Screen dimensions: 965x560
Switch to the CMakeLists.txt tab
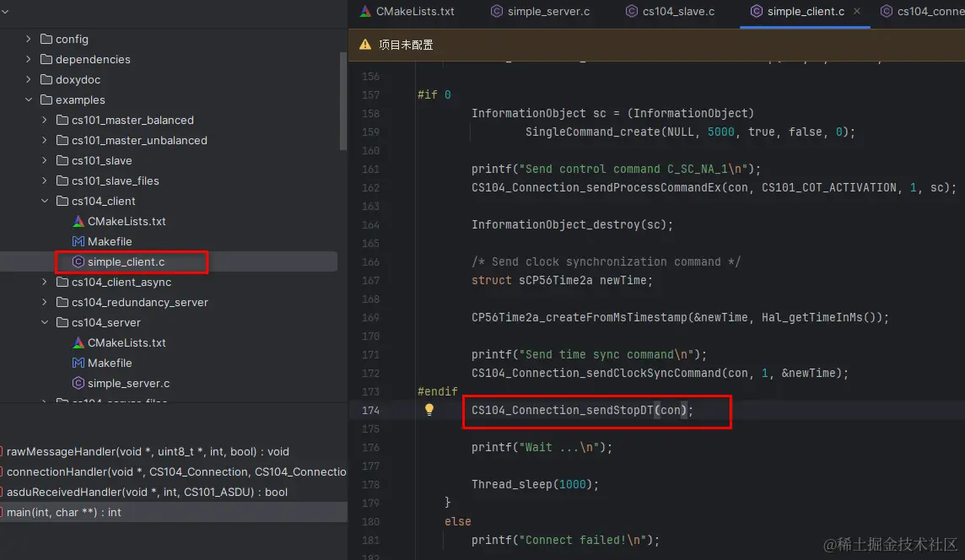coord(407,11)
